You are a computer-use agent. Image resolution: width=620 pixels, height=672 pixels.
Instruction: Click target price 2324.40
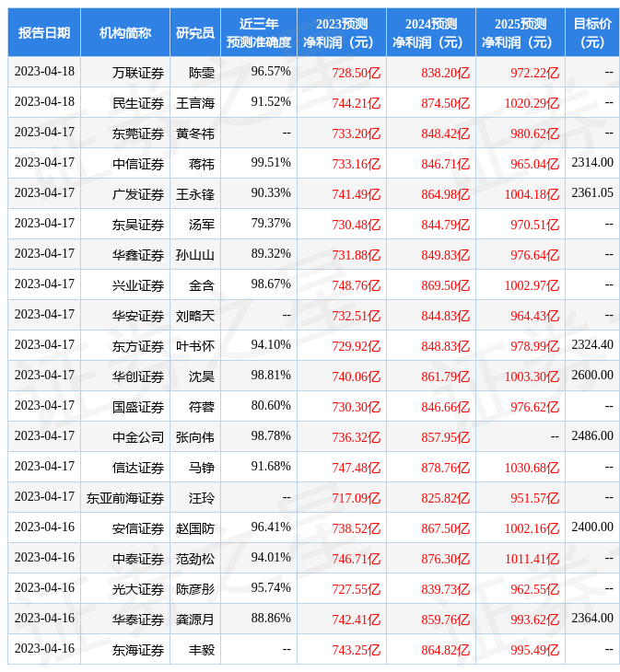coord(592,344)
